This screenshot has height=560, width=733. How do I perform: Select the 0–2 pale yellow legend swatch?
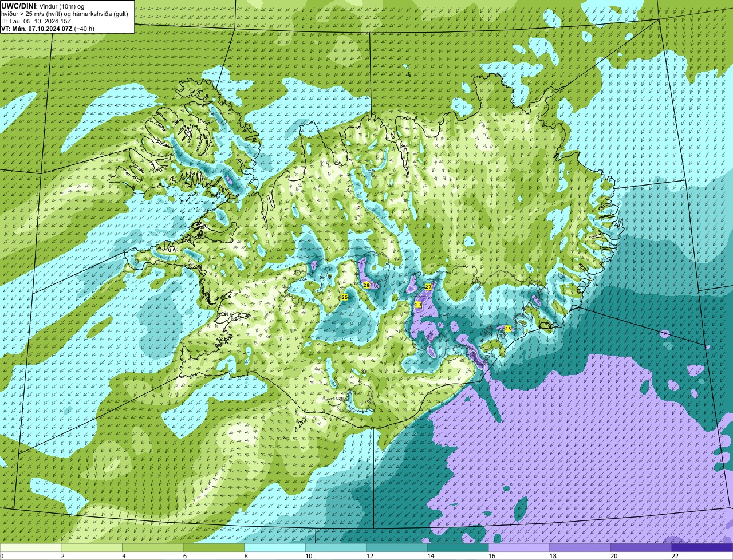tap(30, 547)
